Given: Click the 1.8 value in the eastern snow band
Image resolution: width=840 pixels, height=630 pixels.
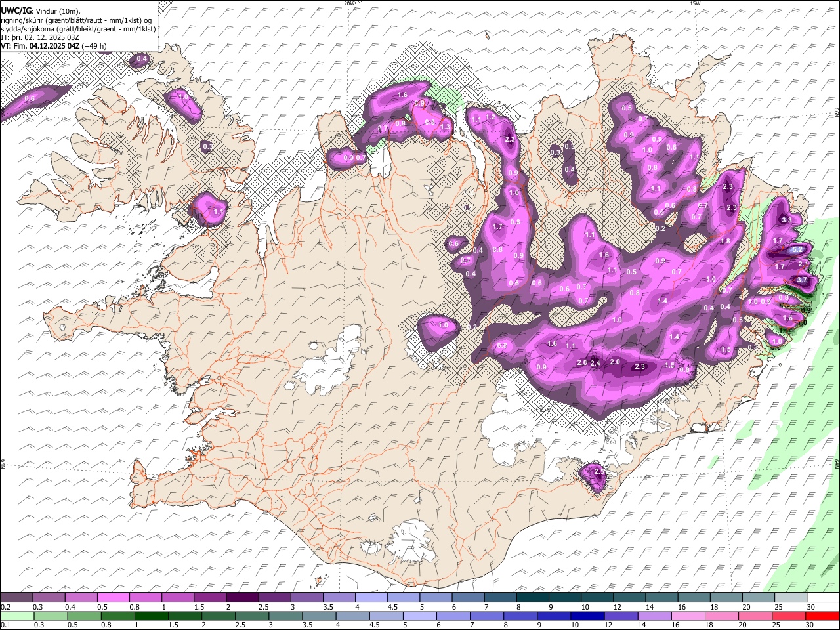Looking at the screenshot, I should pos(725,241).
